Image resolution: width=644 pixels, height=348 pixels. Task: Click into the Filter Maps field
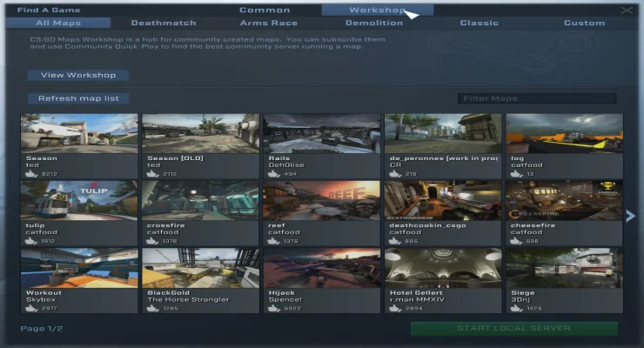pos(537,98)
